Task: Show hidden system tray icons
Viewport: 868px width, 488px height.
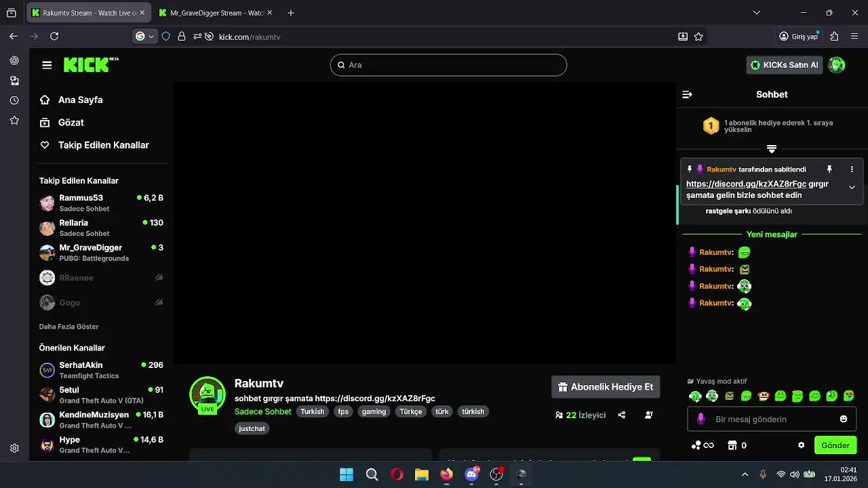Action: point(745,474)
